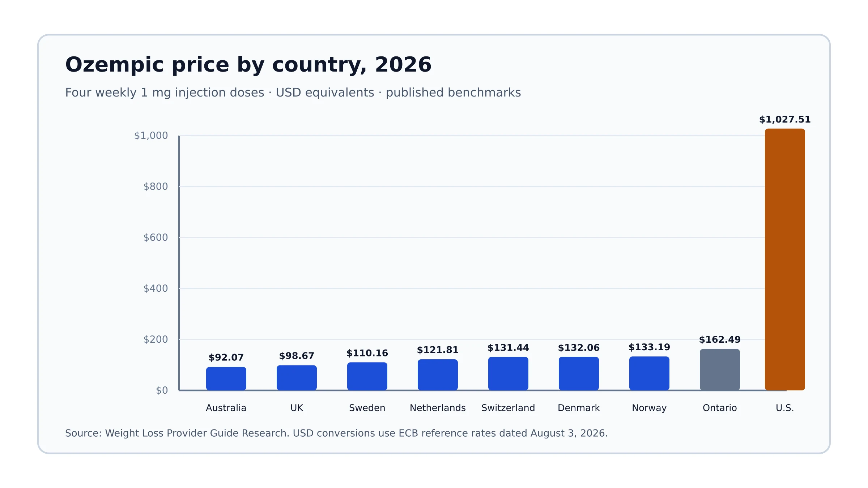Click the 'Australia' axis label

226,408
